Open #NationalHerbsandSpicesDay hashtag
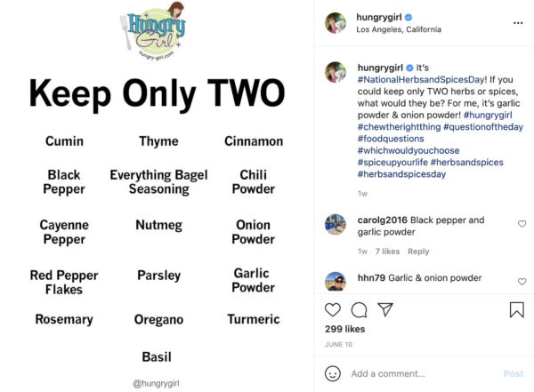 pyautogui.click(x=422, y=80)
